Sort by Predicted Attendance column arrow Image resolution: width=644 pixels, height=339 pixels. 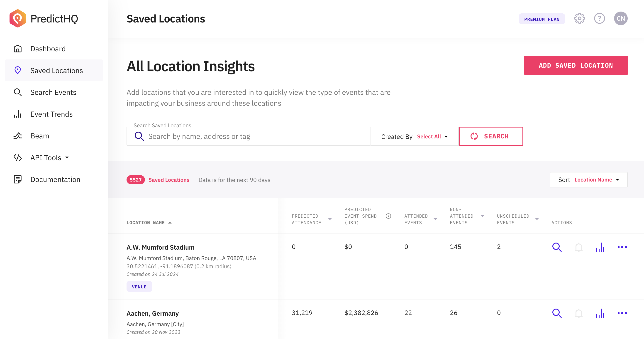click(x=330, y=219)
